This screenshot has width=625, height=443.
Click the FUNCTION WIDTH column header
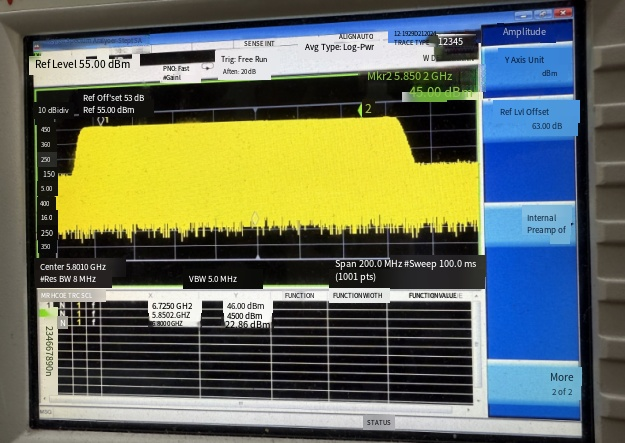tap(358, 295)
